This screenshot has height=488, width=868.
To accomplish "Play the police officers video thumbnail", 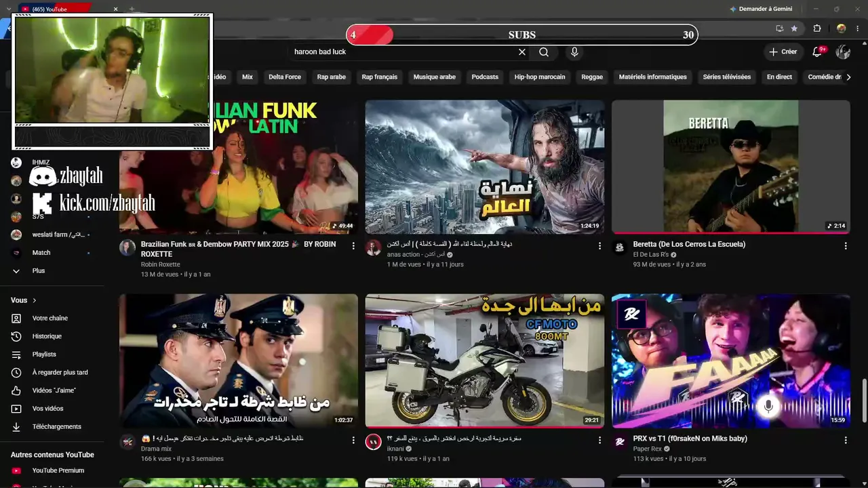I will tap(239, 361).
